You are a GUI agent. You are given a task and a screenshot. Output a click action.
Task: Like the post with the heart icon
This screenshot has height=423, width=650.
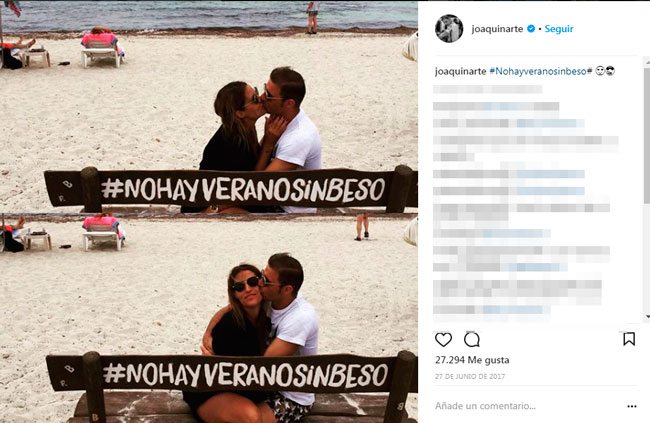point(443,340)
